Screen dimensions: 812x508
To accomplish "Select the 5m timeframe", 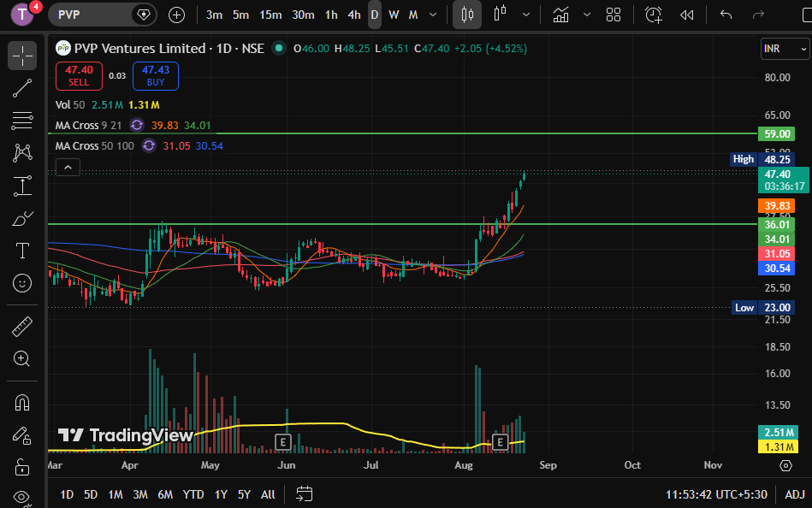I will click(240, 15).
